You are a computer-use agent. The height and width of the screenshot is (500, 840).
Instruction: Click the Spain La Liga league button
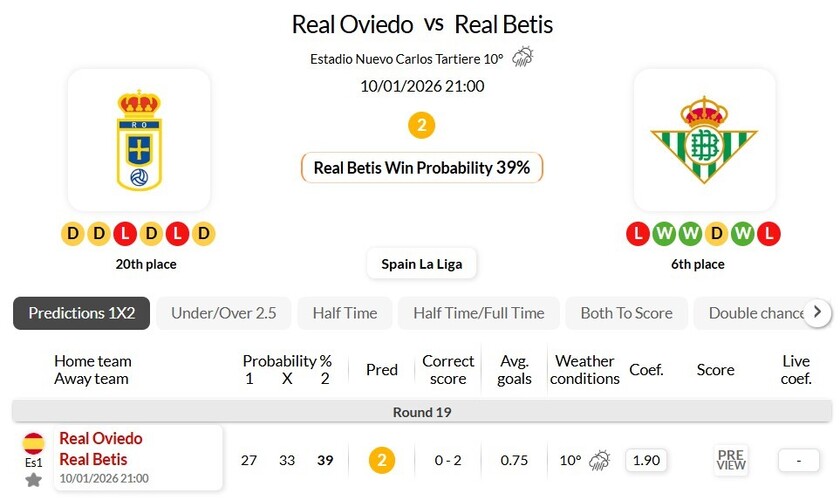click(422, 264)
